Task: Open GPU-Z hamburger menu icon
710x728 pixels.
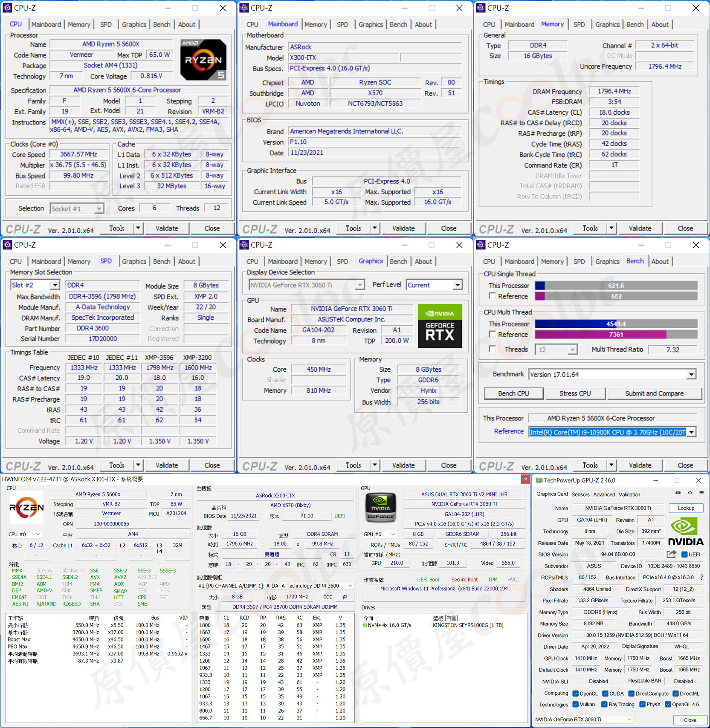Action: [x=701, y=493]
